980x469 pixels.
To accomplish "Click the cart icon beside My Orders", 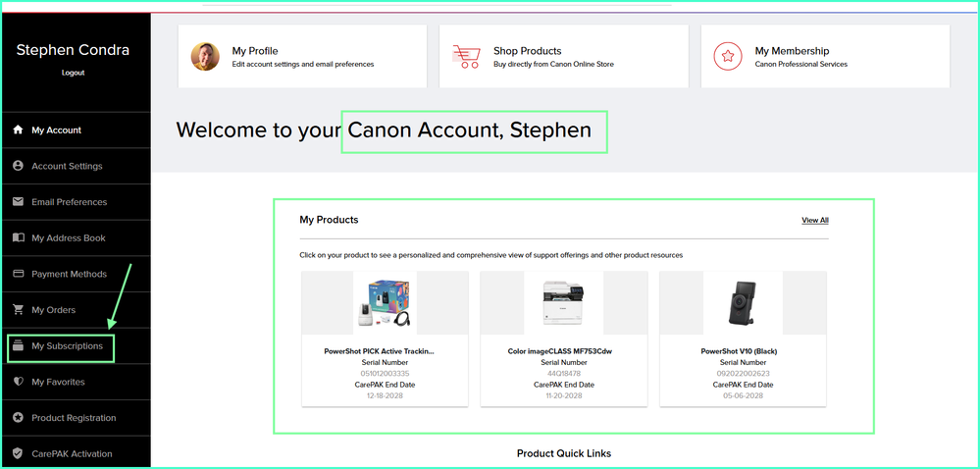I will click(x=18, y=309).
